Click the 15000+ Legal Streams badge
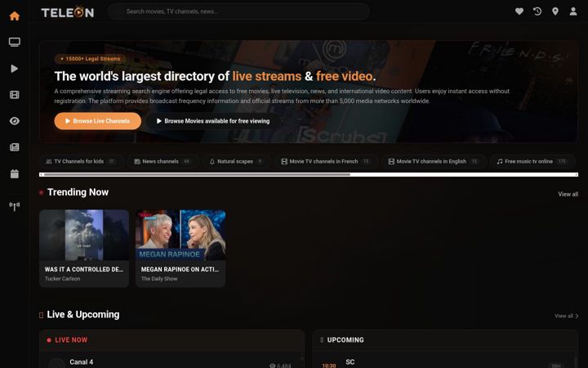The width and height of the screenshot is (588, 368). click(x=90, y=59)
